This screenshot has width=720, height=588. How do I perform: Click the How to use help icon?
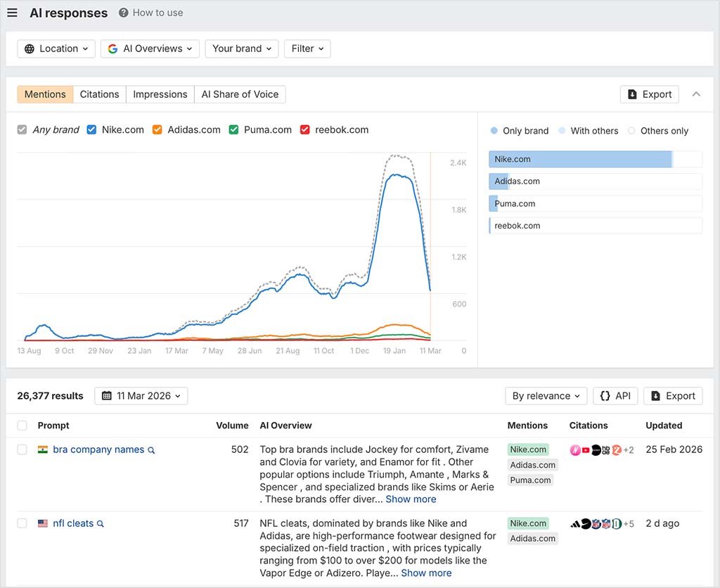point(124,12)
